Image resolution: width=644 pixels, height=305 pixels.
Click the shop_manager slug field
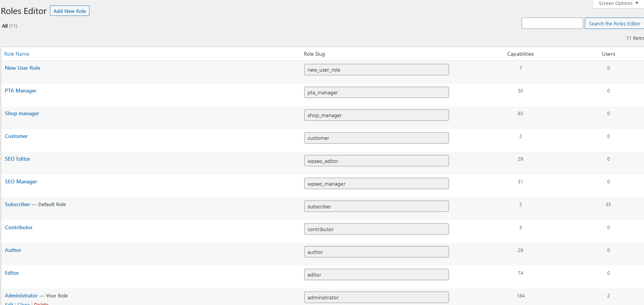click(377, 115)
